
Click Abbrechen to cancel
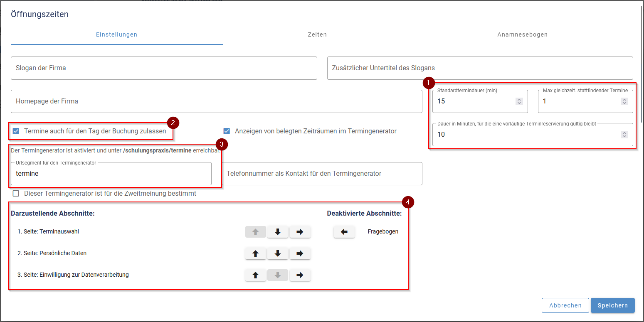tap(565, 305)
